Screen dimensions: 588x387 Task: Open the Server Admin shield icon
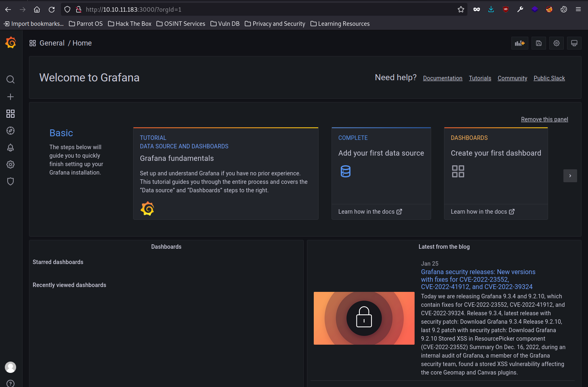point(10,181)
